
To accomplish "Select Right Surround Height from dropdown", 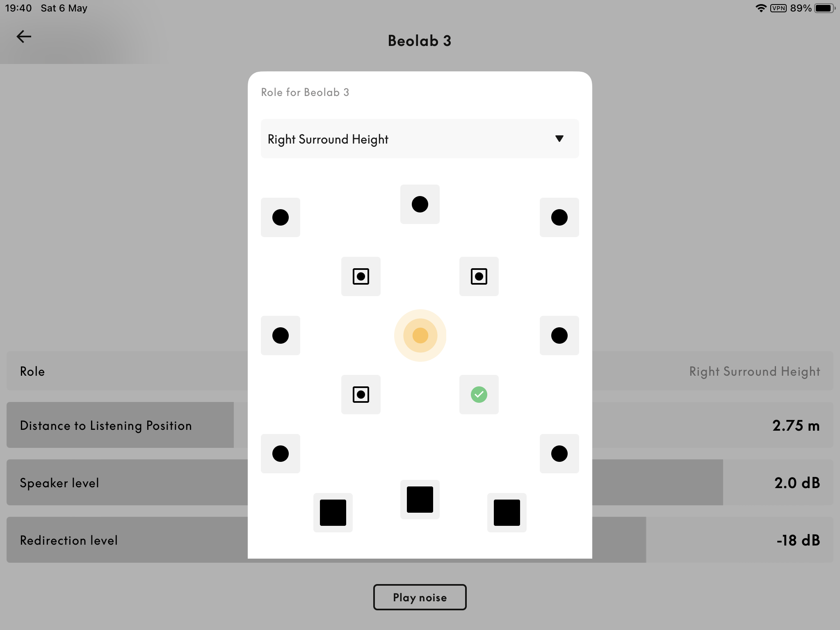I will (419, 139).
